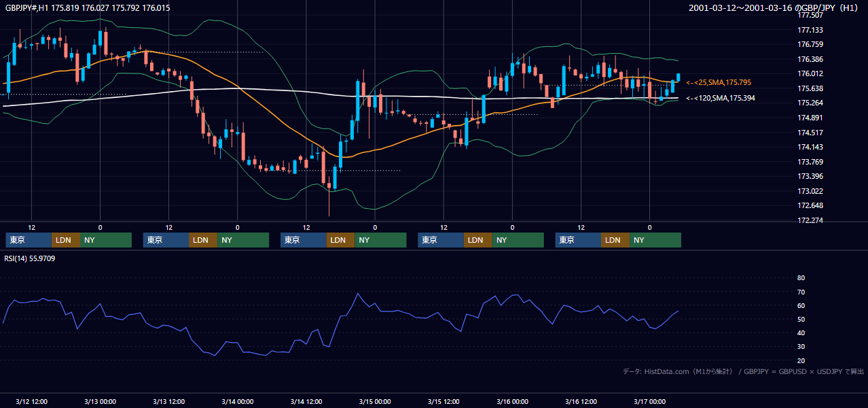This screenshot has width=868, height=408.
Task: Click the leftmost NY session block
Action: tap(106, 240)
